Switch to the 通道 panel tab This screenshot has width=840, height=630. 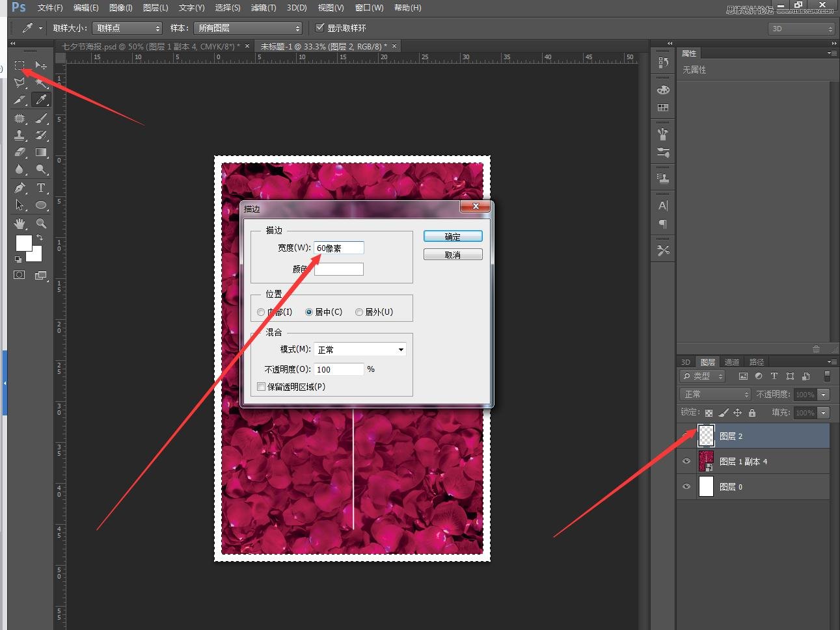732,362
